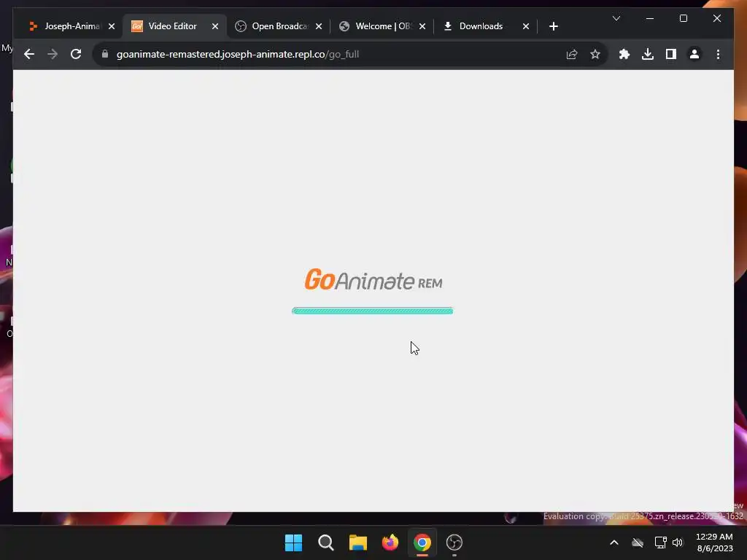Open Chrome downloads tray icon
The image size is (747, 560).
pyautogui.click(x=648, y=54)
